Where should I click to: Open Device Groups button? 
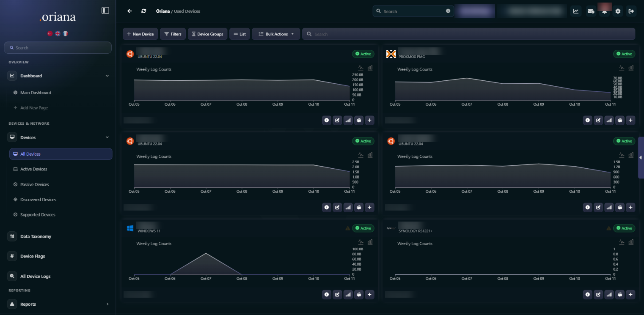click(207, 34)
